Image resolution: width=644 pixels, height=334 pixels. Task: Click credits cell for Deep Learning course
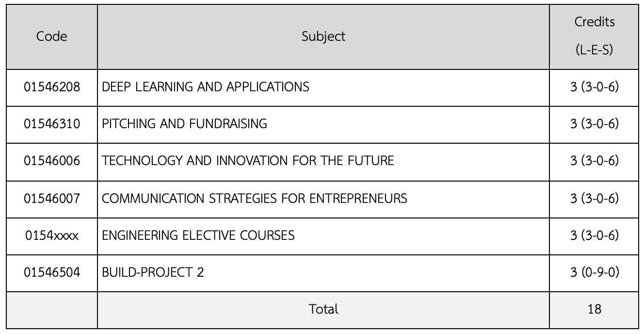click(x=595, y=87)
